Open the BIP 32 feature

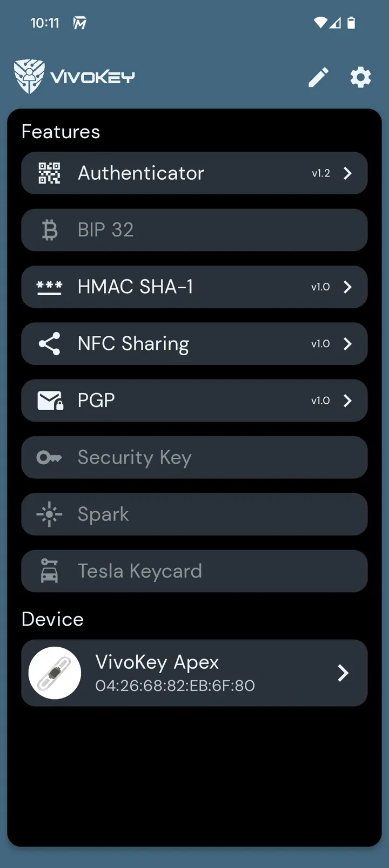(x=194, y=230)
